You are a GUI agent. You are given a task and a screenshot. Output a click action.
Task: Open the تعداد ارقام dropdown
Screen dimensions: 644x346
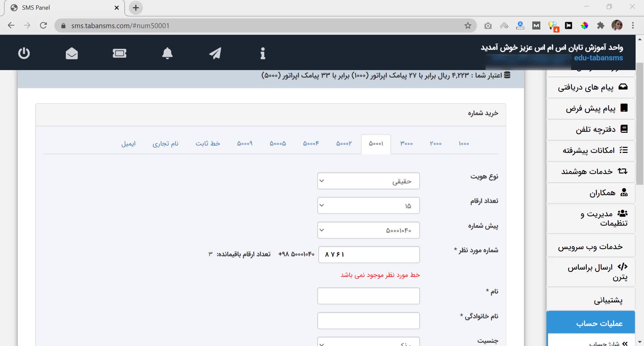pos(368,206)
